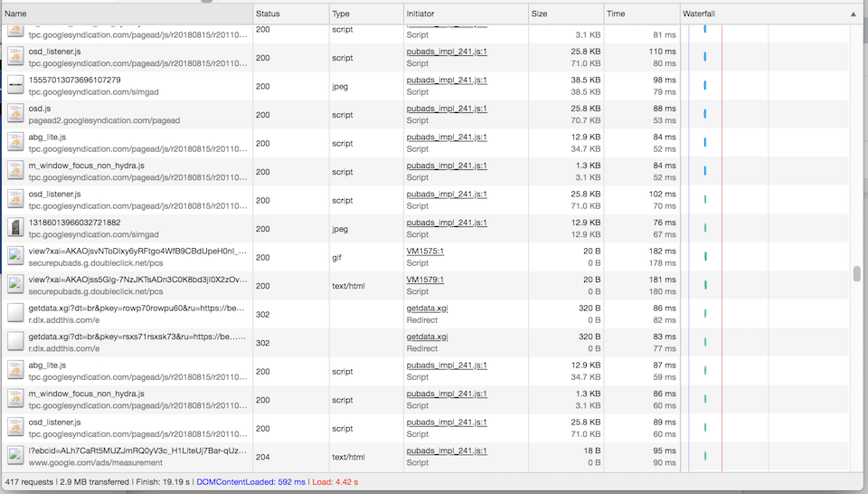The height and width of the screenshot is (494, 868).
Task: Click JS icon of osd_listener.js 102 ms row
Action: pyautogui.click(x=15, y=200)
